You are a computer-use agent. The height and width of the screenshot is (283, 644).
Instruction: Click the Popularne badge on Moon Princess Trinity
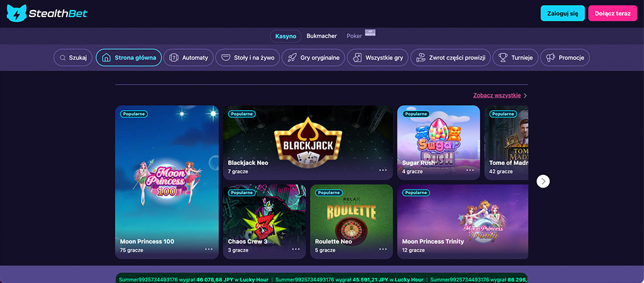[x=416, y=192]
